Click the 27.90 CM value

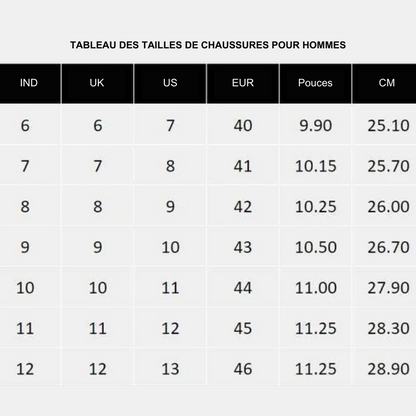tap(388, 288)
